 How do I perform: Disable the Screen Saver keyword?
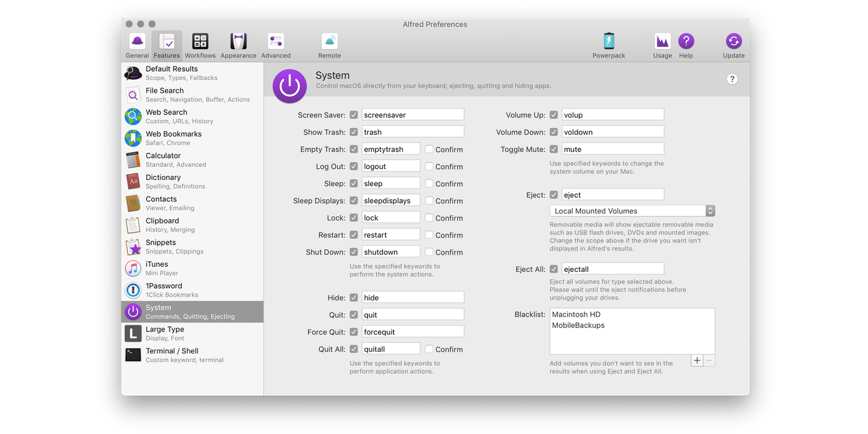point(354,115)
